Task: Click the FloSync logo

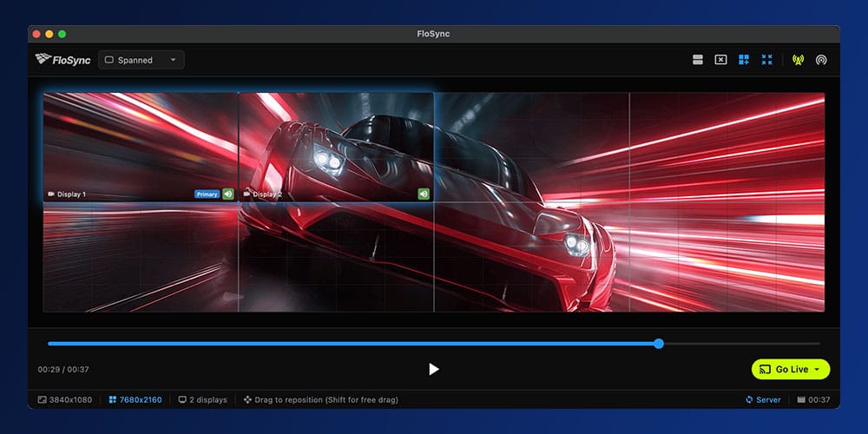Action: pos(62,60)
